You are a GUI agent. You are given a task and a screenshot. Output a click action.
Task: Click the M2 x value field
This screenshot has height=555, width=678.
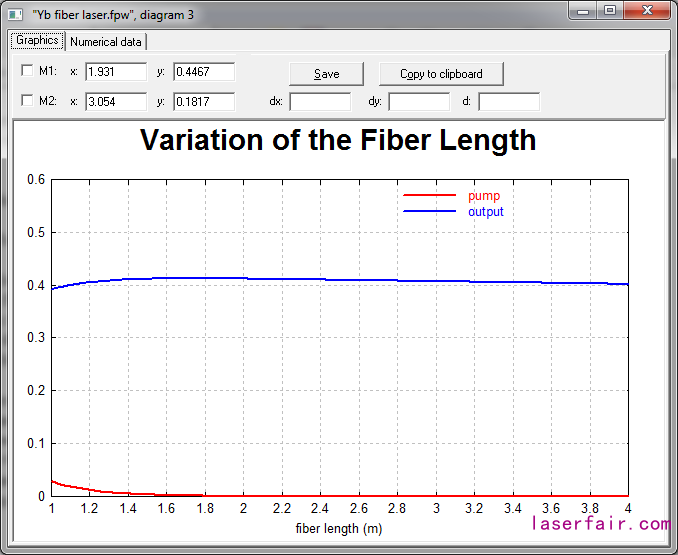(x=116, y=101)
